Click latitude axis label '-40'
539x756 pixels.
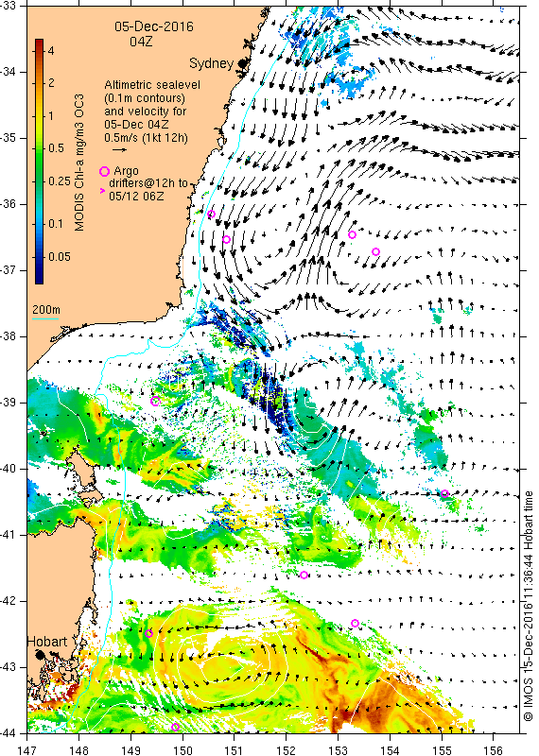coord(9,468)
